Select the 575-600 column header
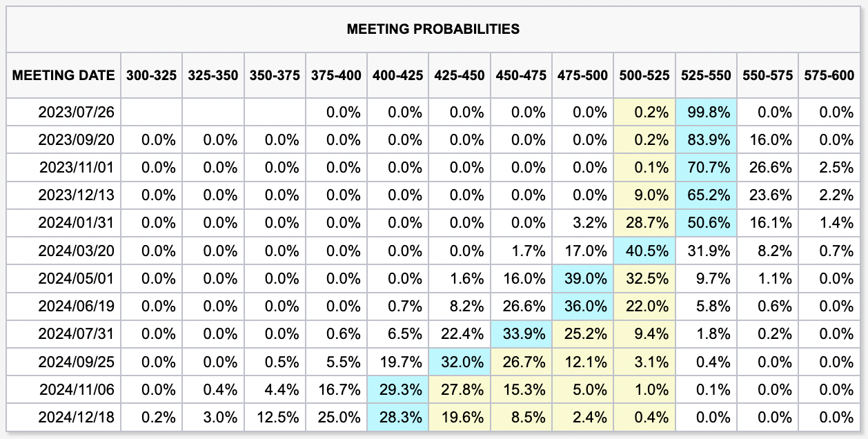Viewport: 868px width, 439px height. [x=829, y=75]
